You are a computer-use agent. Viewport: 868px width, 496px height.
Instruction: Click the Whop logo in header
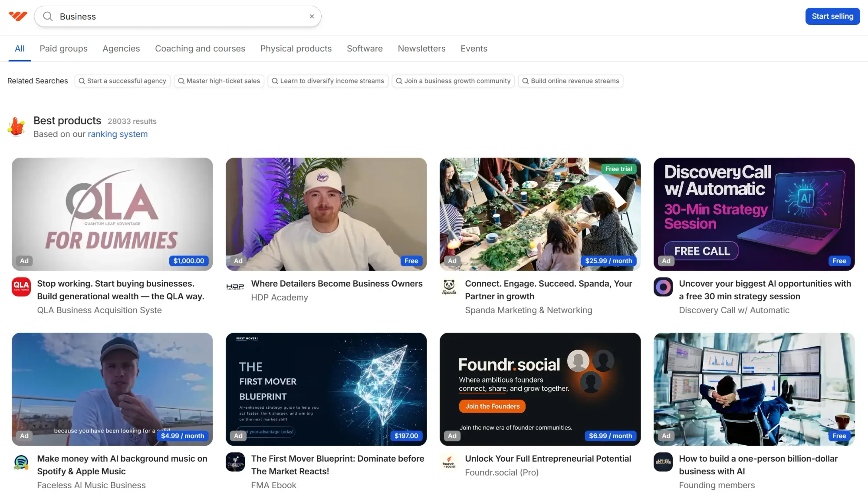pyautogui.click(x=18, y=17)
